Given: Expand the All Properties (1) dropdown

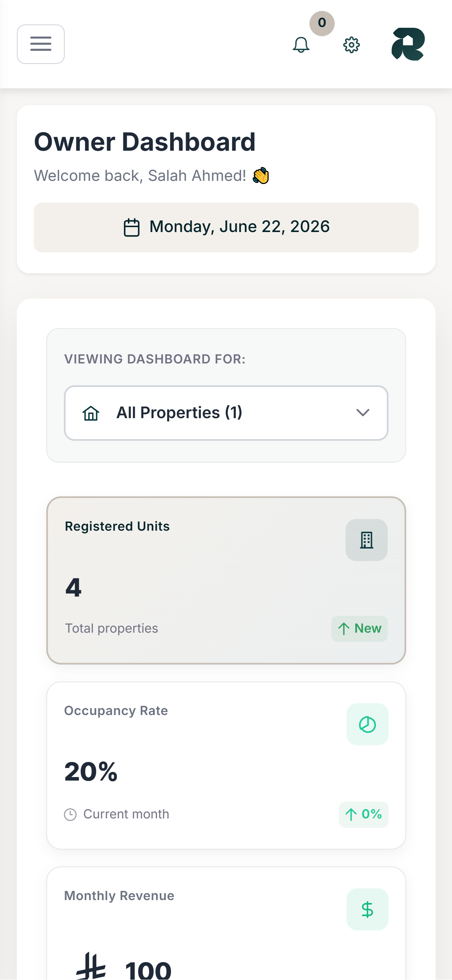Looking at the screenshot, I should 226,413.
